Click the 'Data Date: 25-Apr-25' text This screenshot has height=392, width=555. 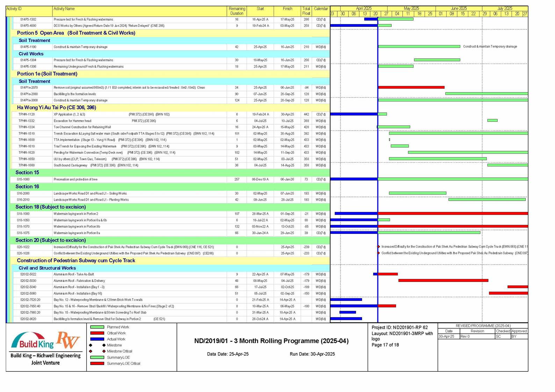pos(228,354)
